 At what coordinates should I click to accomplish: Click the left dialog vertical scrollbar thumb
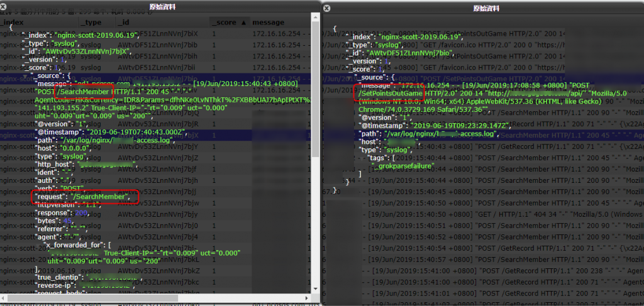click(316, 88)
